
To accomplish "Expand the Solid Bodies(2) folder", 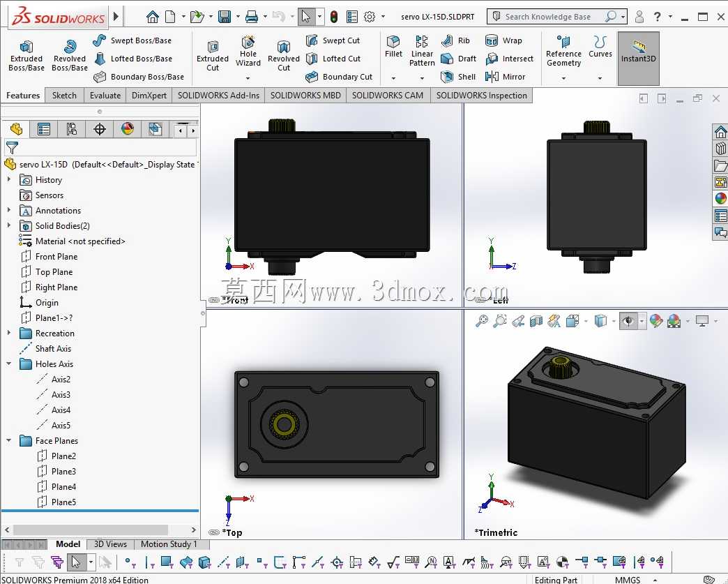I will tap(9, 225).
